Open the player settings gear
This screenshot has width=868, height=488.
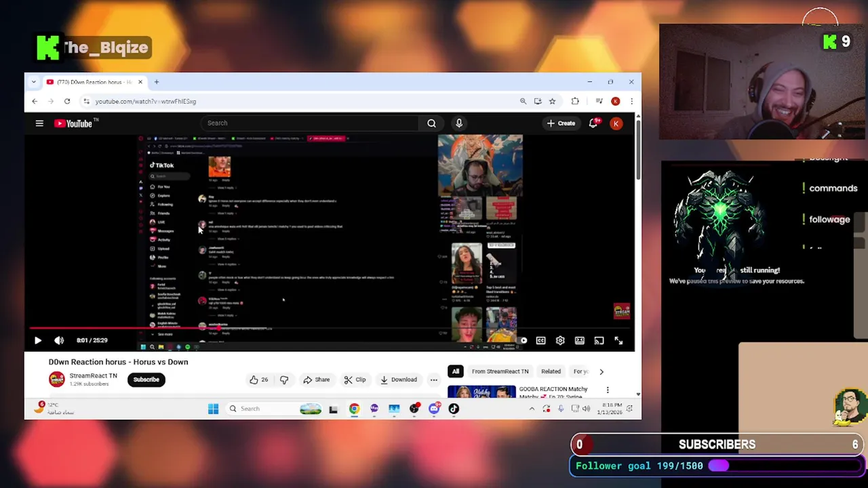coord(560,340)
